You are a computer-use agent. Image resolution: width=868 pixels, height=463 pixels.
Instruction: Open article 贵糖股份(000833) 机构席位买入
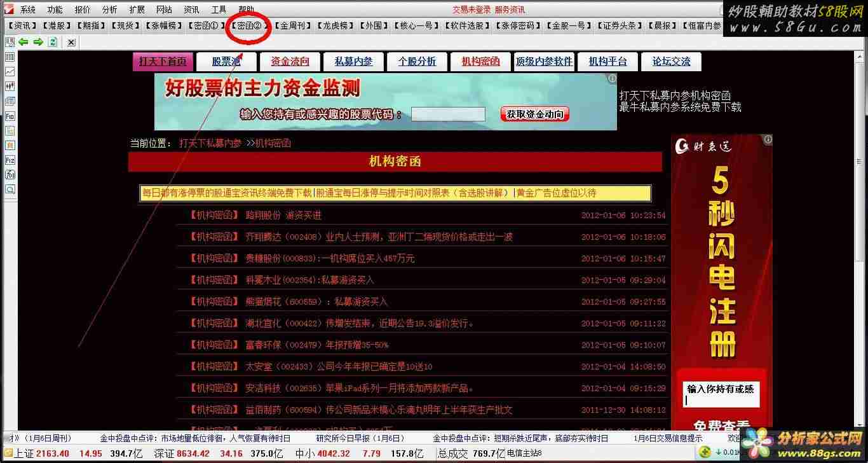tap(330, 258)
